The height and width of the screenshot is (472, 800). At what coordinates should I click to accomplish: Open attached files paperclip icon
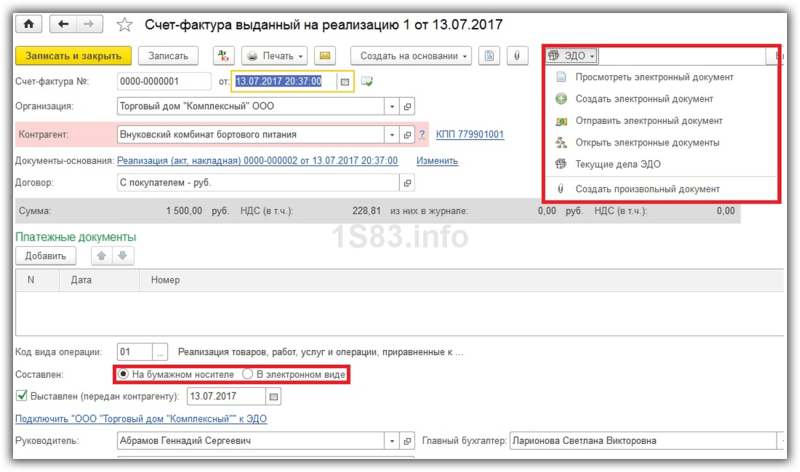point(517,56)
